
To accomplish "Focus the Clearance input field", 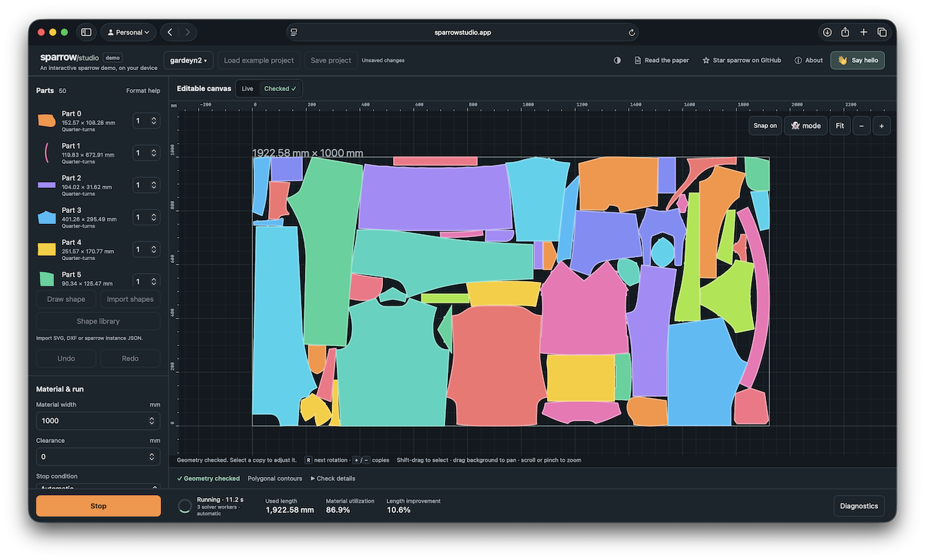I will click(98, 457).
